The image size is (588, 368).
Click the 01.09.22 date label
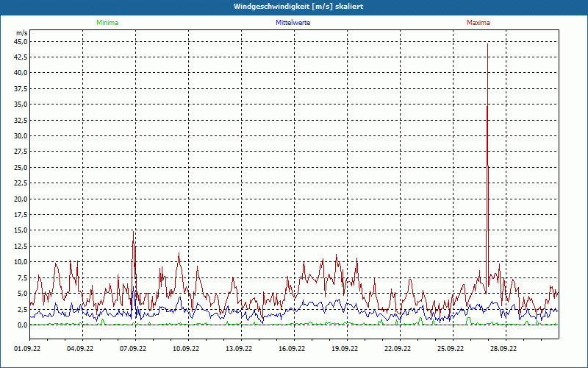27,349
